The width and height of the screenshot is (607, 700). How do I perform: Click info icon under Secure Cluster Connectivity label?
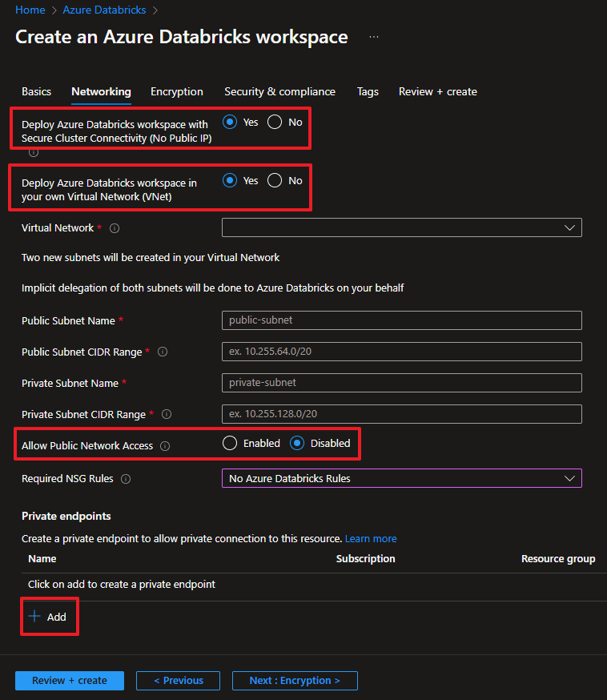pyautogui.click(x=34, y=152)
